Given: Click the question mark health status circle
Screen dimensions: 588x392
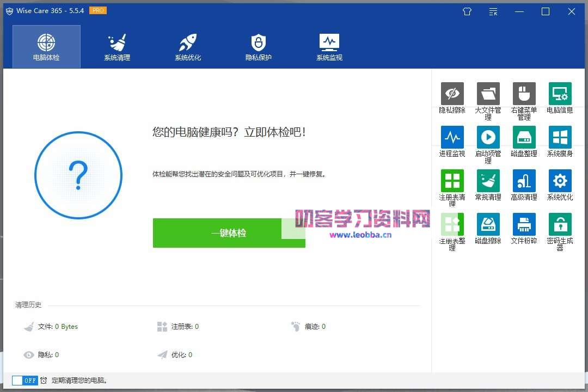Looking at the screenshot, I should pos(78,175).
